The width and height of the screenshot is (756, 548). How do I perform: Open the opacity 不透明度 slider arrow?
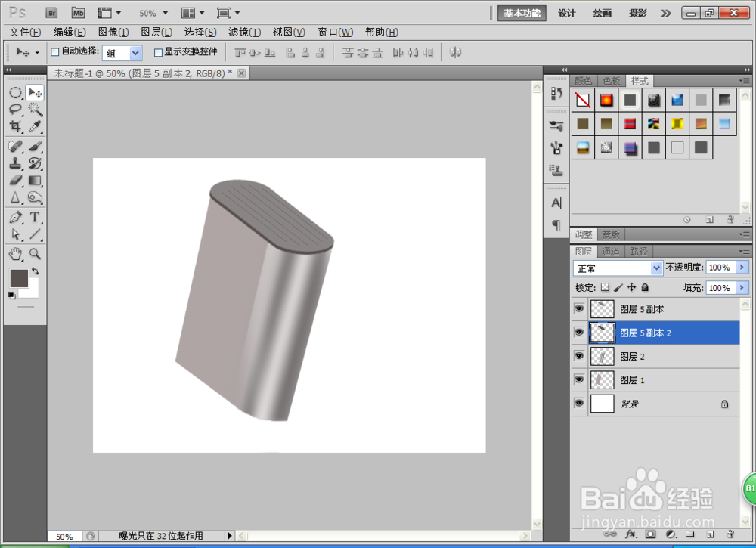742,267
